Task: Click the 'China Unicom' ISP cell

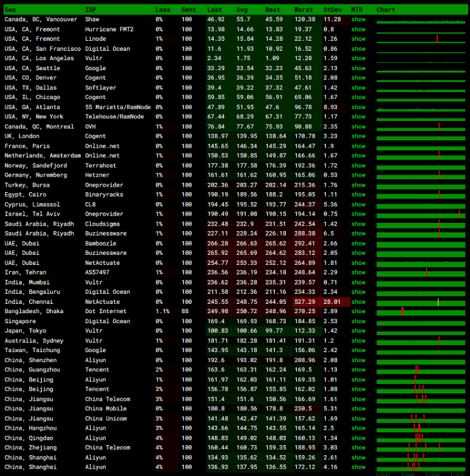Action: coord(106,418)
